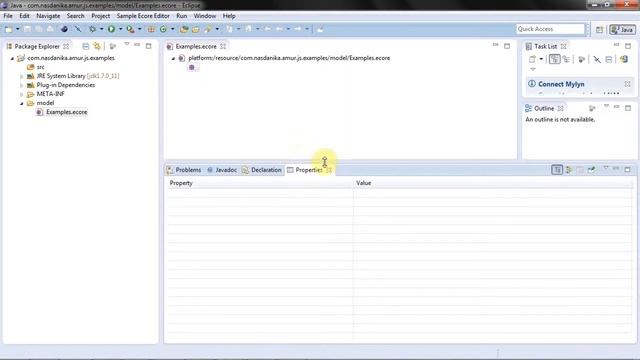The width and height of the screenshot is (640, 360).
Task: Switch to the Declaration tab
Action: (262, 170)
